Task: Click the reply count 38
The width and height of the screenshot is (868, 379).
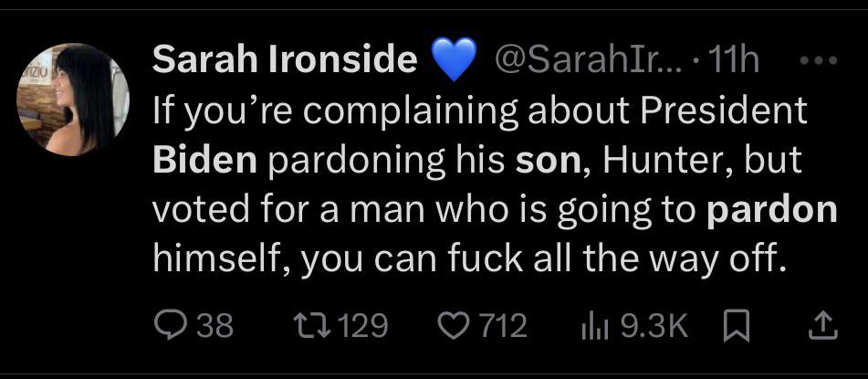Action: click(x=214, y=325)
